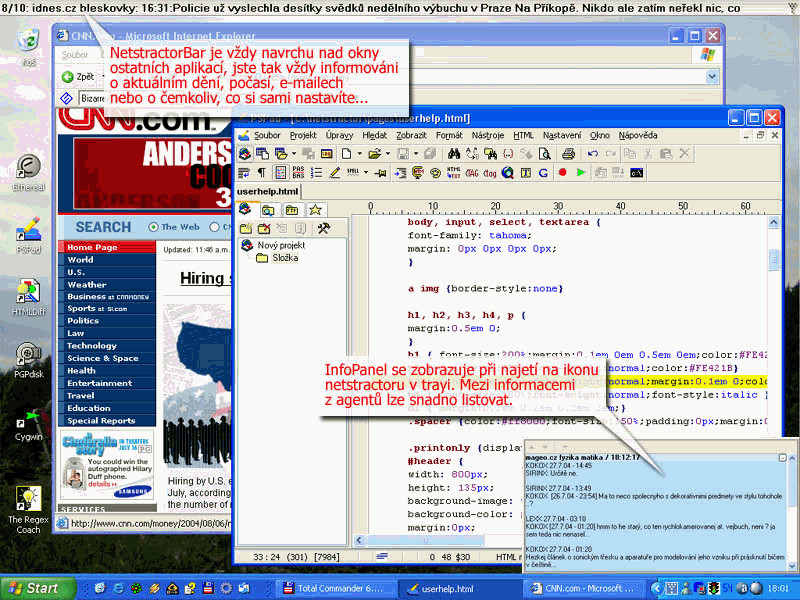Switch to CNN.com Internet Explorer taskbar button

point(584,588)
